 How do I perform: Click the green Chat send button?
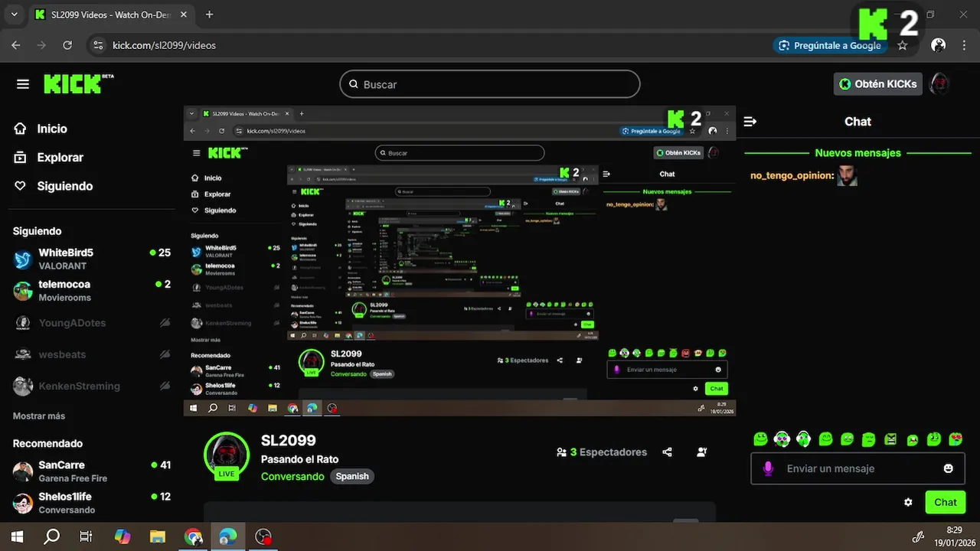(x=946, y=502)
